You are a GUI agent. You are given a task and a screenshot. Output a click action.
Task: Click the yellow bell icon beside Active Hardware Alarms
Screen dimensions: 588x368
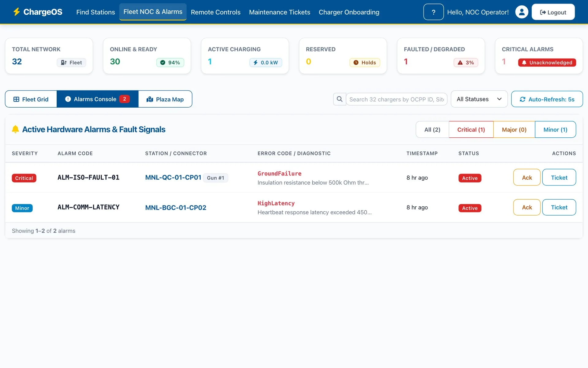(x=15, y=129)
